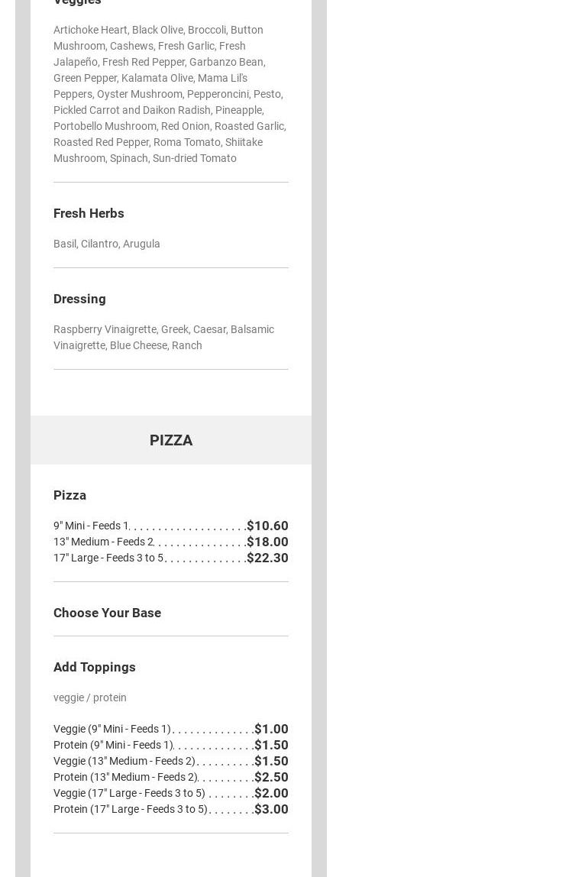
Task: Choose Protein (13" Medium - Feeds 2) topping
Action: [125, 777]
